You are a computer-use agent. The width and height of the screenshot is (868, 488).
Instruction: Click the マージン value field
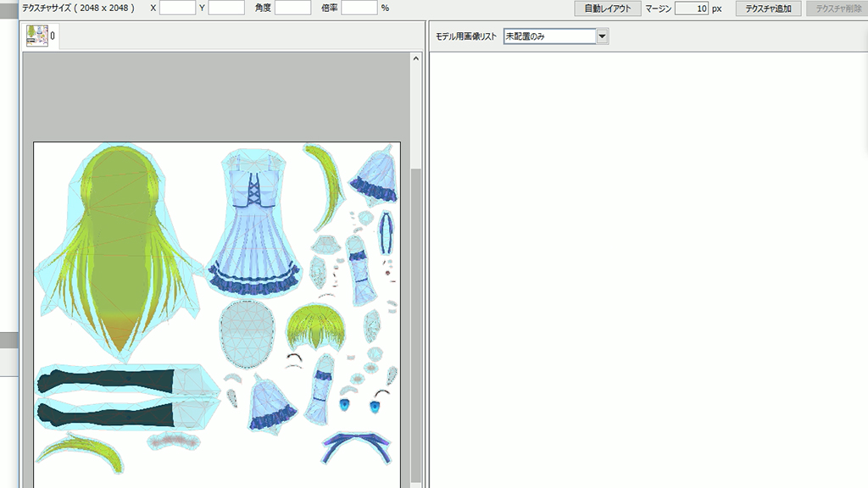pos(691,8)
